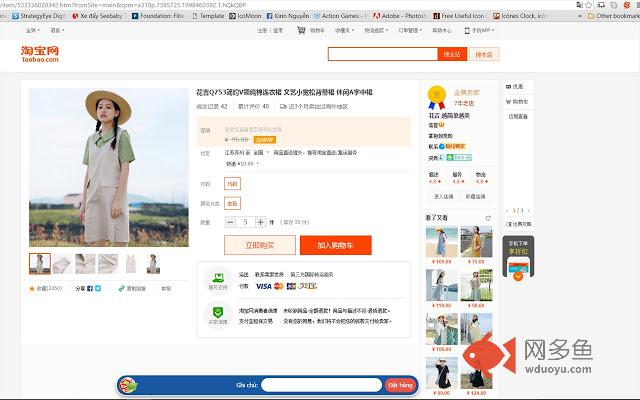Click the favorite star icon under the thumbnails
This screenshot has width=640, height=400.
(32, 289)
